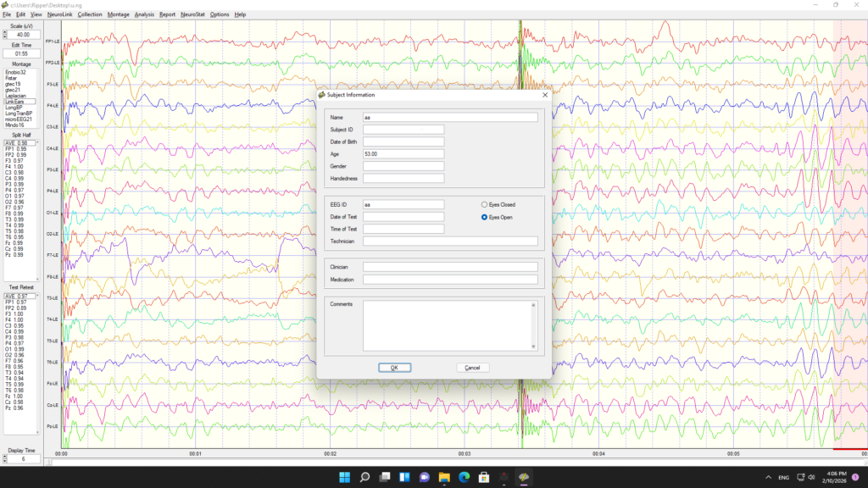Click the NeuroGuide app icon in taskbar
This screenshot has height=488, width=868.
click(x=524, y=477)
